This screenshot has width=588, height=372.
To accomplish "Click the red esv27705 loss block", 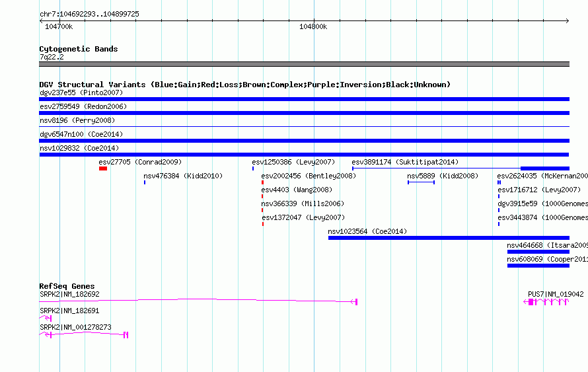I will tap(103, 168).
